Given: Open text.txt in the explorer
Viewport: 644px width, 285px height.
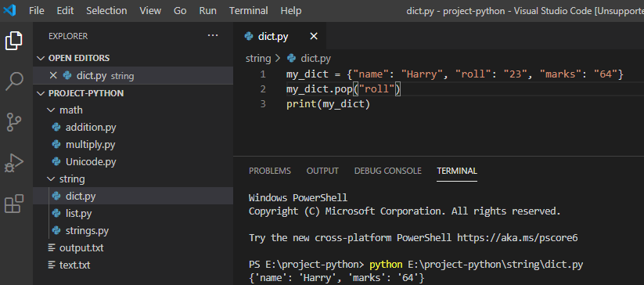Looking at the screenshot, I should click(x=75, y=265).
